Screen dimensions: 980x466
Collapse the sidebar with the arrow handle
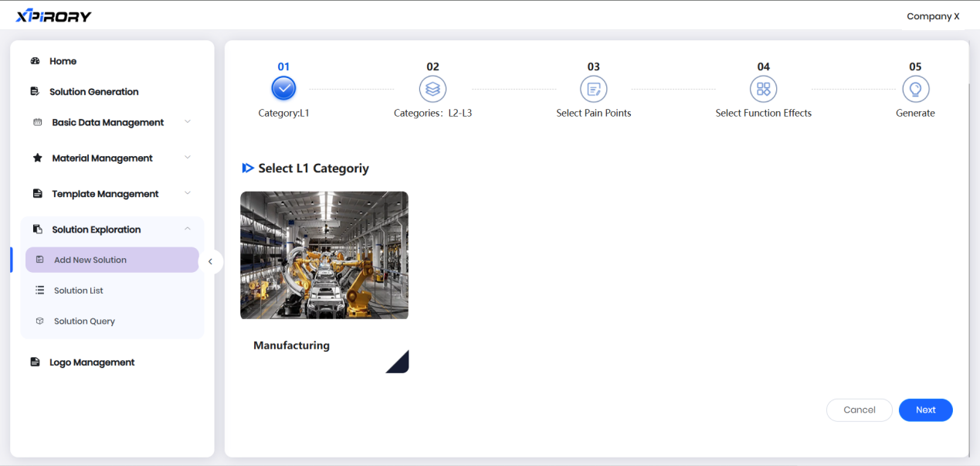point(210,262)
